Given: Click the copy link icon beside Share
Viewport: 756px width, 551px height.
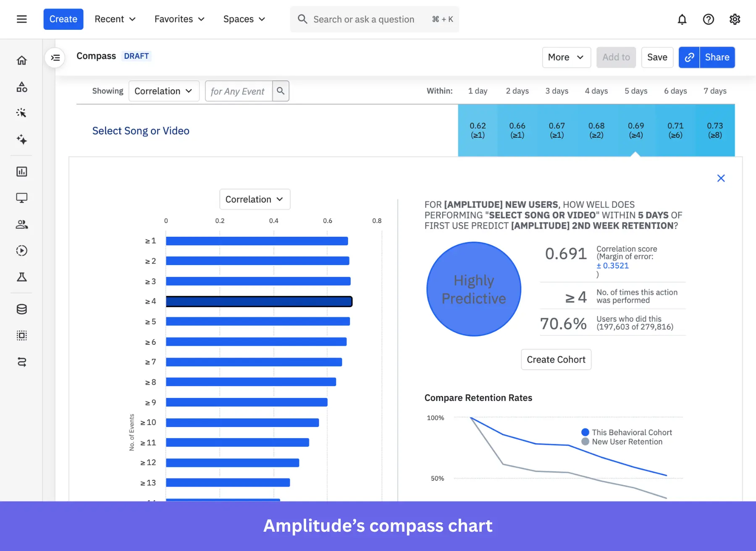Looking at the screenshot, I should click(689, 57).
